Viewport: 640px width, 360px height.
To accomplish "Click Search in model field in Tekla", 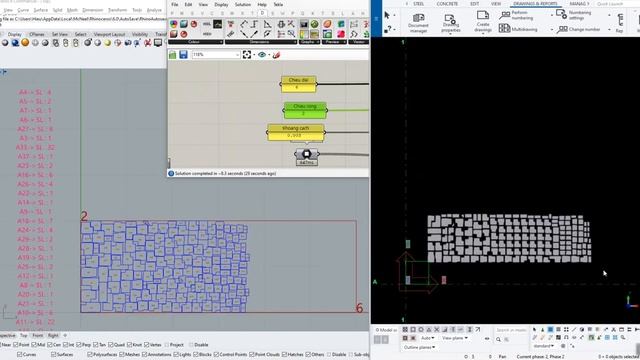I will (511, 330).
